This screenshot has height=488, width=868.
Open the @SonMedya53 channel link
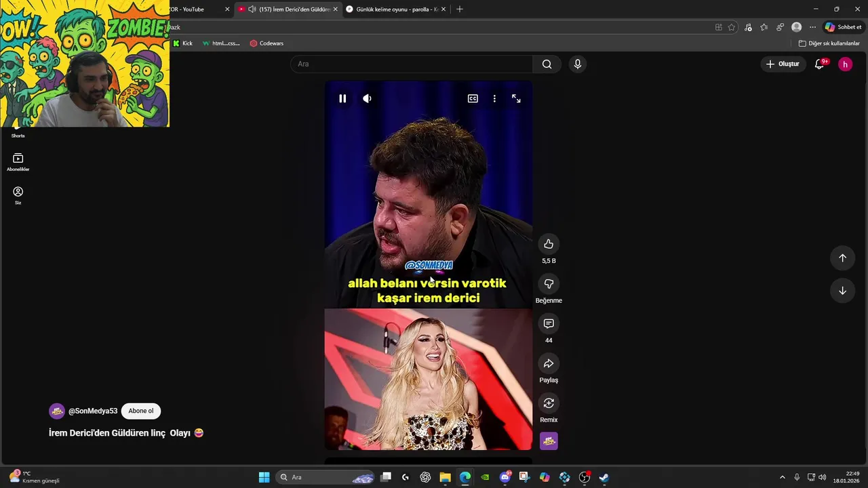coord(93,411)
